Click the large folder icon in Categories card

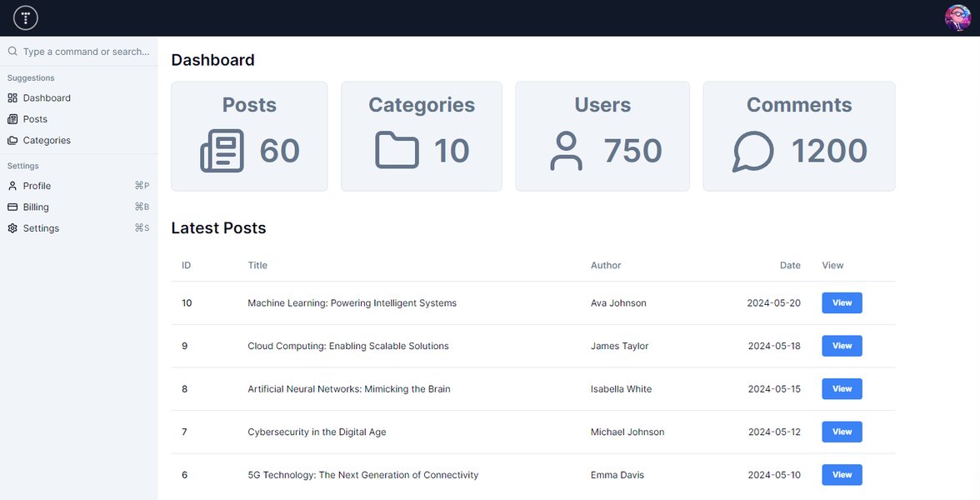tap(397, 150)
